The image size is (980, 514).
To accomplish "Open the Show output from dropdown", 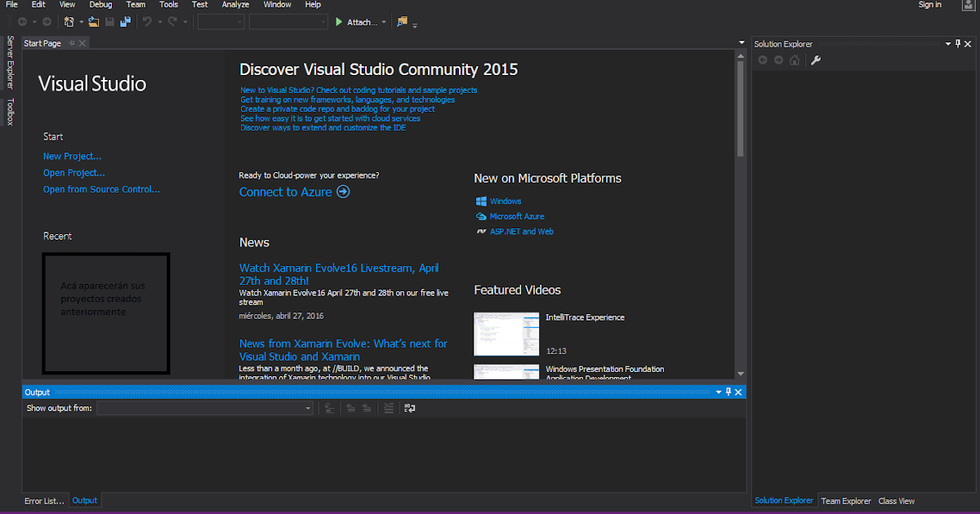I will (307, 408).
